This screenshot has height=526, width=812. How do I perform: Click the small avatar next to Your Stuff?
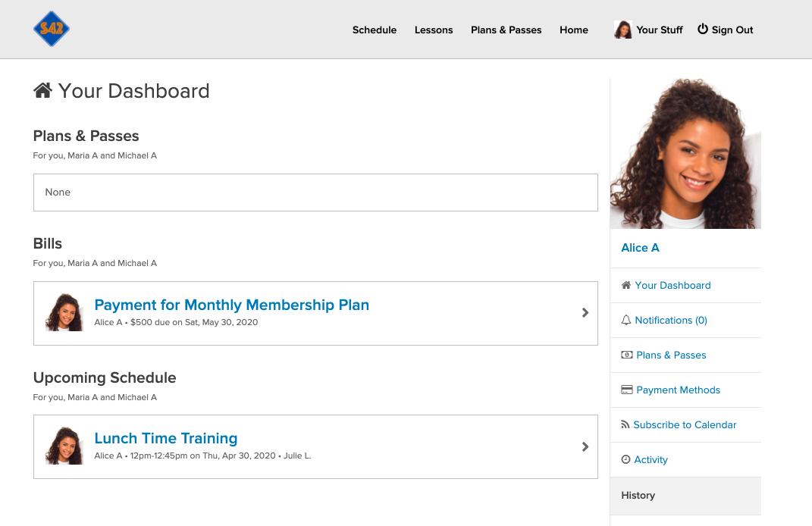pos(623,30)
